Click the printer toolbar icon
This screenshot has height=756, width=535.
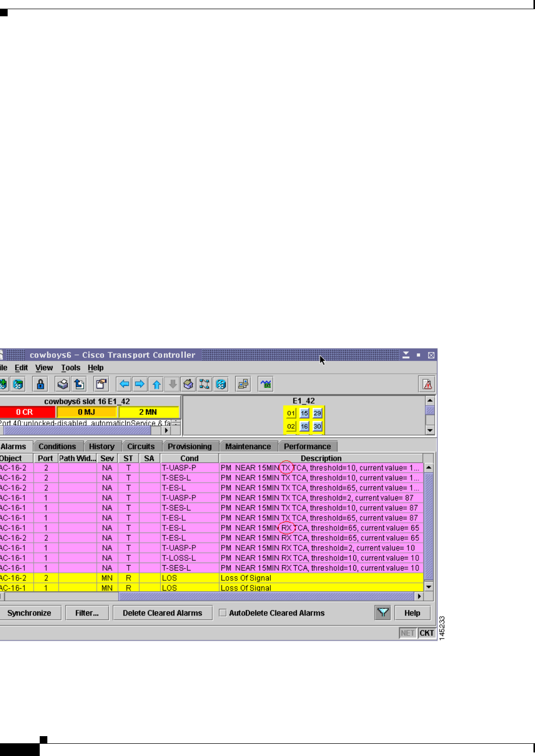[63, 384]
